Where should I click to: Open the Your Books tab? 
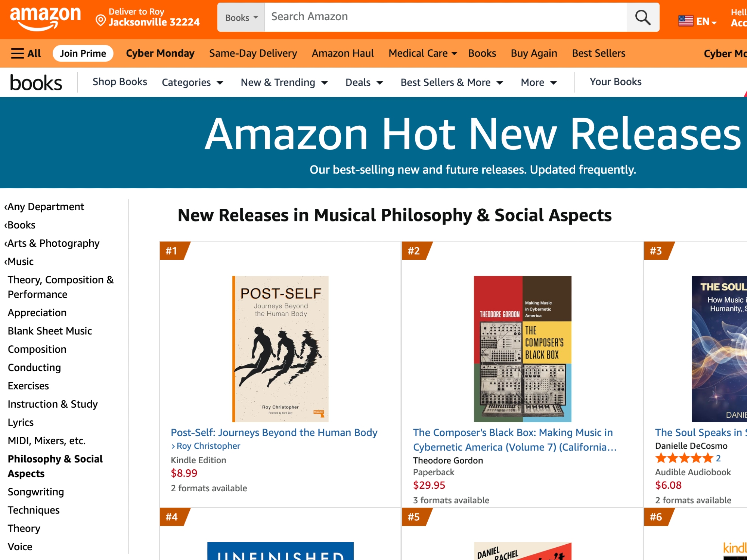point(616,82)
